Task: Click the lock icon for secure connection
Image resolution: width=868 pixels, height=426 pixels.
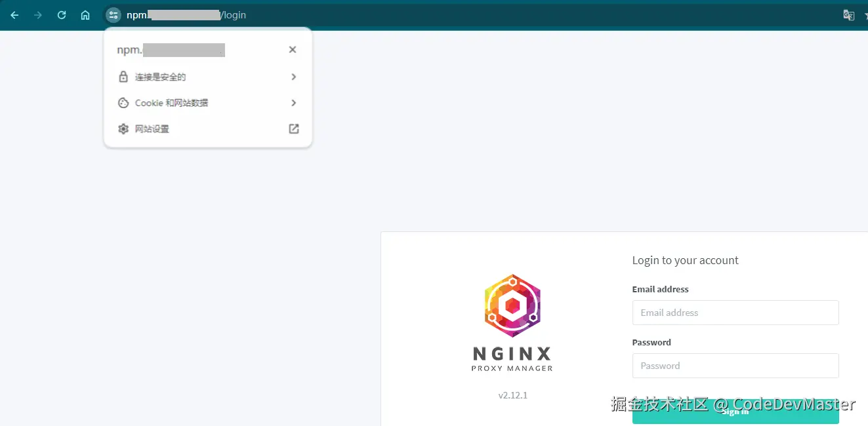Action: [x=123, y=77]
